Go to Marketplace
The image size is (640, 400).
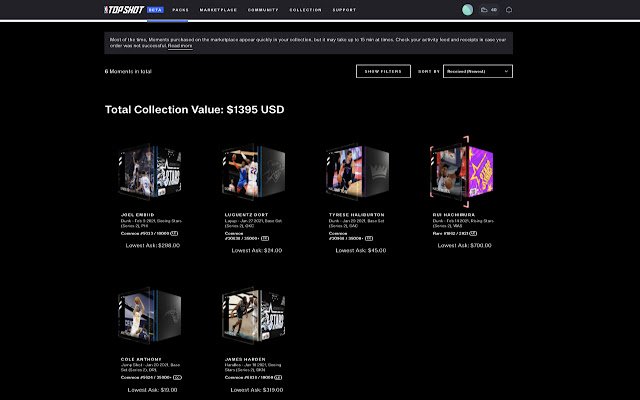(x=218, y=10)
